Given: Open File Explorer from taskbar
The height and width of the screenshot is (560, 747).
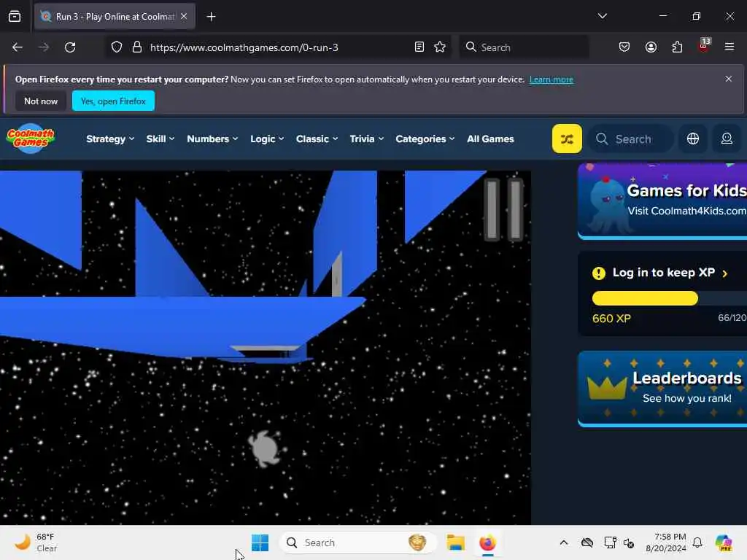Looking at the screenshot, I should [455, 542].
